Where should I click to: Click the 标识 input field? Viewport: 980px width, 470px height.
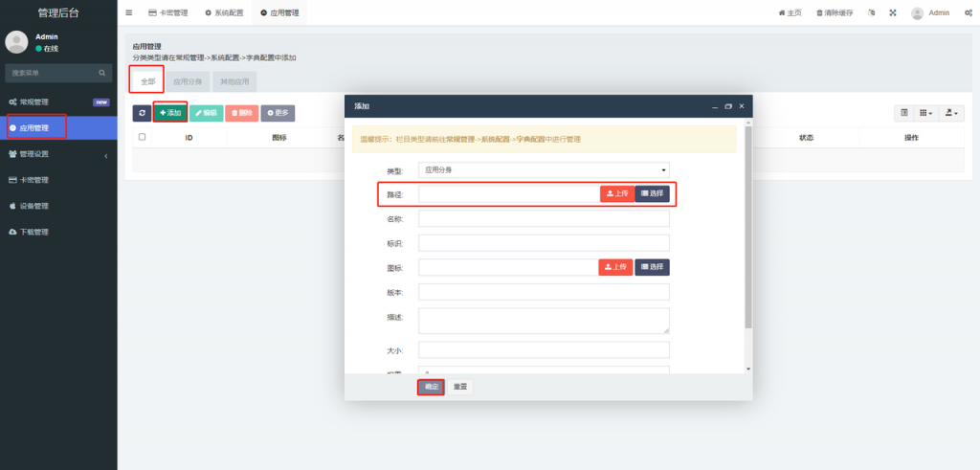(x=544, y=243)
